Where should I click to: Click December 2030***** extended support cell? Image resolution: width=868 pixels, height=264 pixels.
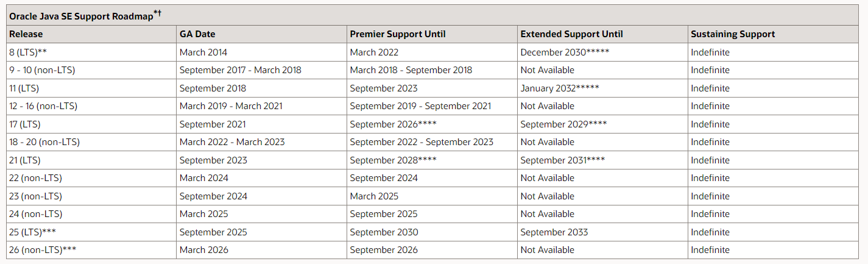565,52
